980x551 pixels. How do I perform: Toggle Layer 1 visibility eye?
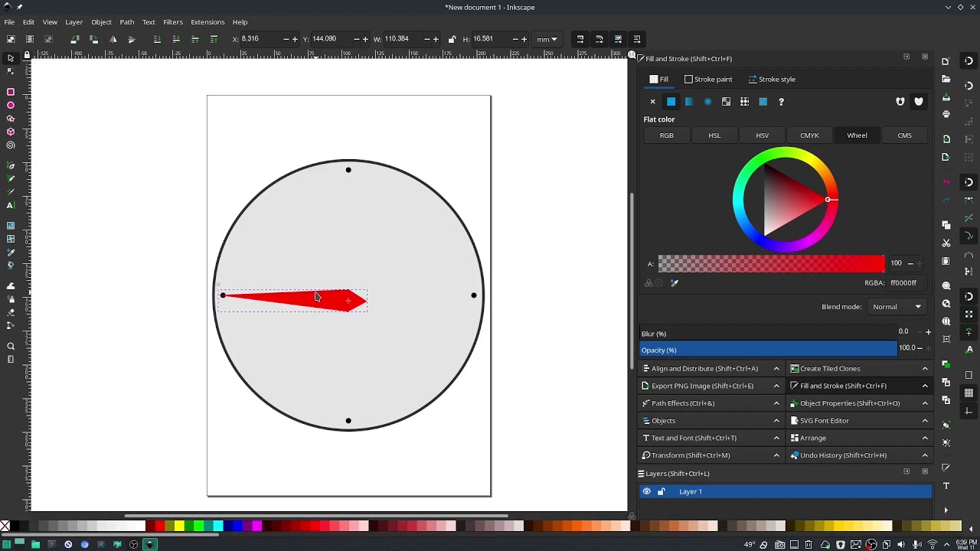tap(646, 491)
